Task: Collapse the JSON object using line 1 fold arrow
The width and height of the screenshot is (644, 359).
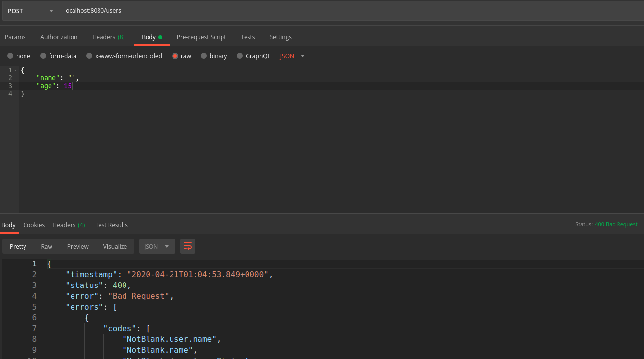Action: click(x=15, y=70)
